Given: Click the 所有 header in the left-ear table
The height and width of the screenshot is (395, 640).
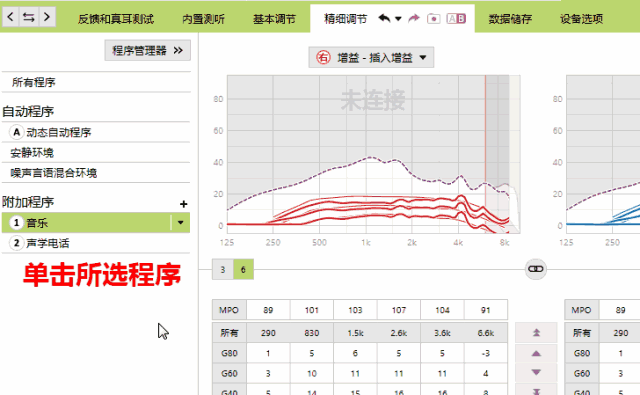Looking at the screenshot, I should point(582,333).
